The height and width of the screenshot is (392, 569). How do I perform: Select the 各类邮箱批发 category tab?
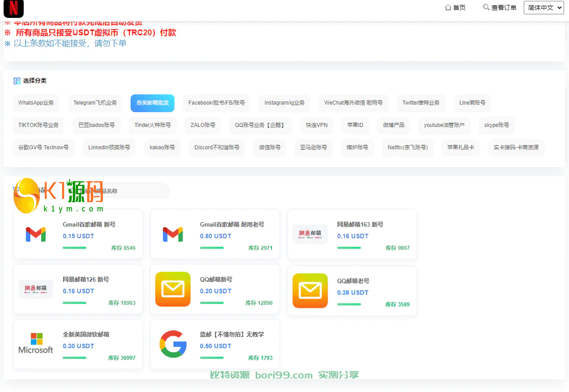(153, 103)
